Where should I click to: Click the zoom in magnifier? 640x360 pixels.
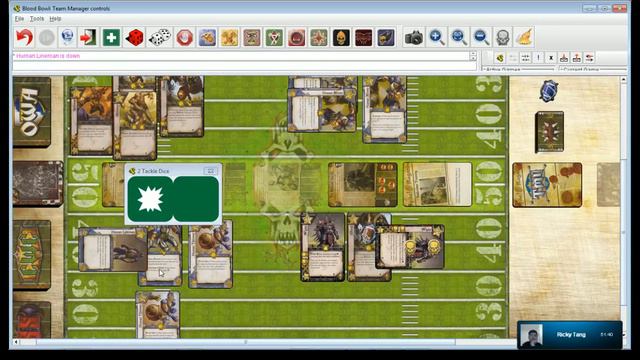click(x=437, y=38)
